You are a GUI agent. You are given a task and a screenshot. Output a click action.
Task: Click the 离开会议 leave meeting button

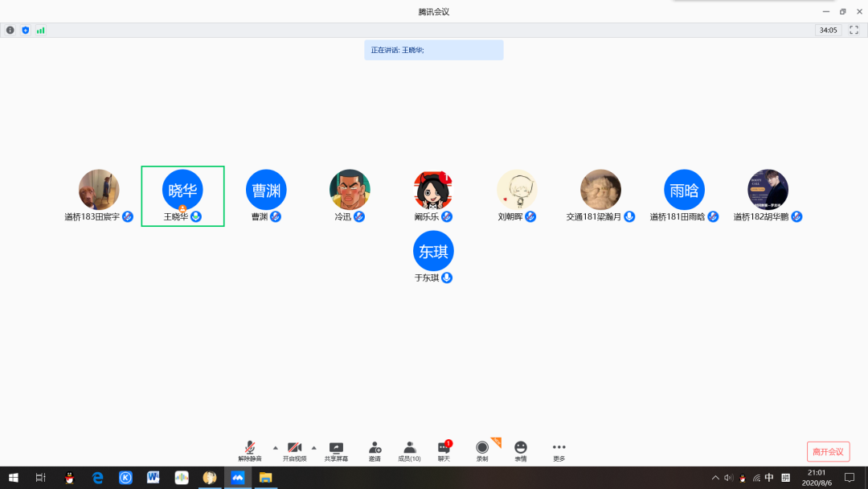[x=828, y=451]
